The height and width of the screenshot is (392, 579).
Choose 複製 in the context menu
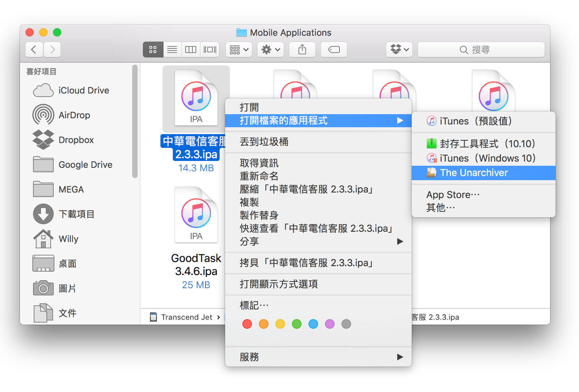(318, 202)
